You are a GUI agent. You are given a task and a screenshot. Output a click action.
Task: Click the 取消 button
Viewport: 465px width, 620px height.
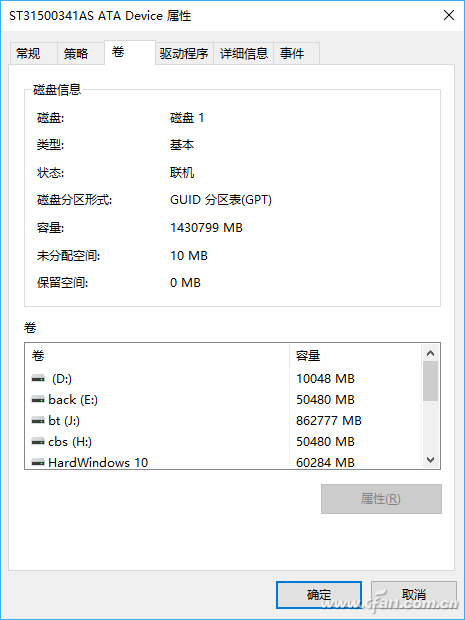(414, 595)
